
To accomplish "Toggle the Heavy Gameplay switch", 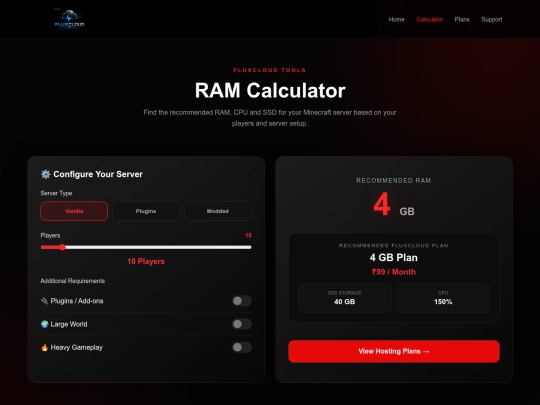I will coord(242,347).
